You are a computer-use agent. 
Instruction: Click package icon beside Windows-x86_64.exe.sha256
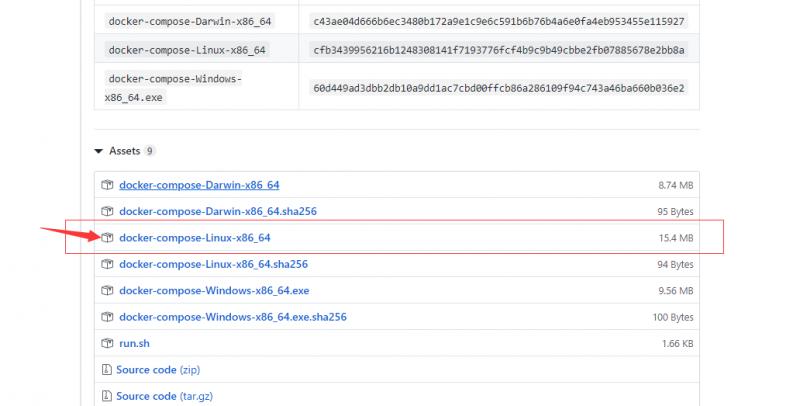[107, 317]
